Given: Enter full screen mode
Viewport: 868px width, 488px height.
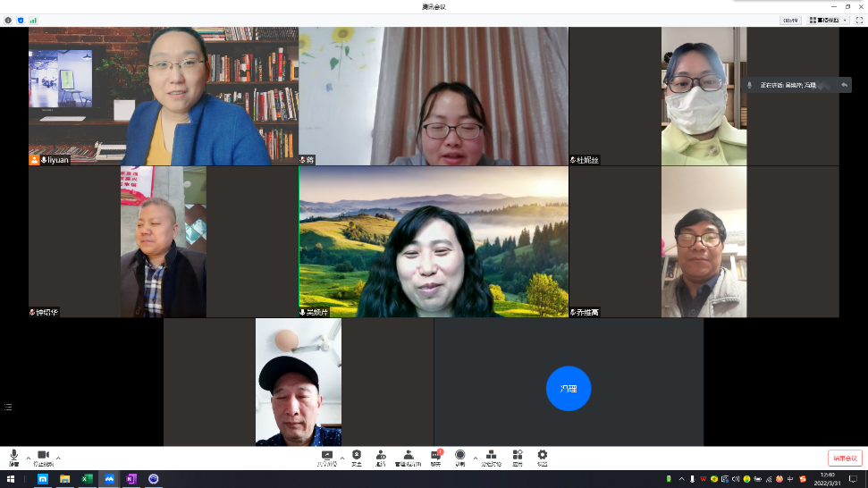Looking at the screenshot, I should [858, 20].
